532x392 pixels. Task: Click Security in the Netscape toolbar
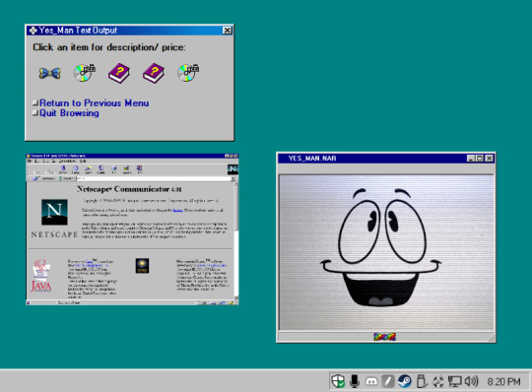[x=127, y=169]
